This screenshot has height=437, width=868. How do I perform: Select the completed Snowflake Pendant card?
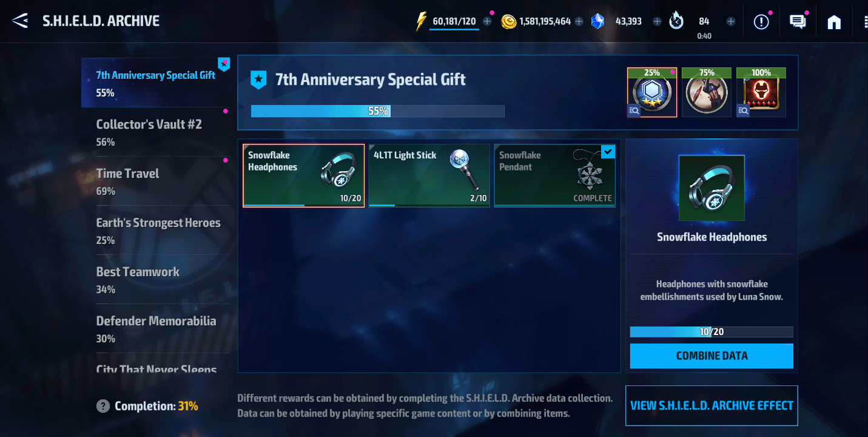pyautogui.click(x=555, y=175)
